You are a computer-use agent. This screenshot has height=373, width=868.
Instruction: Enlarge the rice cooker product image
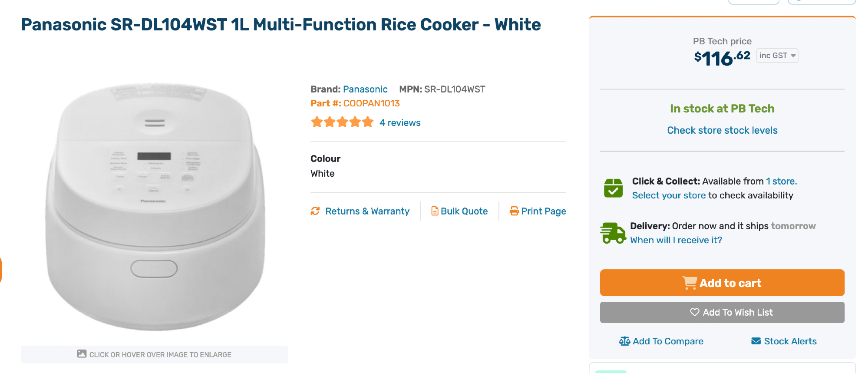point(155,206)
